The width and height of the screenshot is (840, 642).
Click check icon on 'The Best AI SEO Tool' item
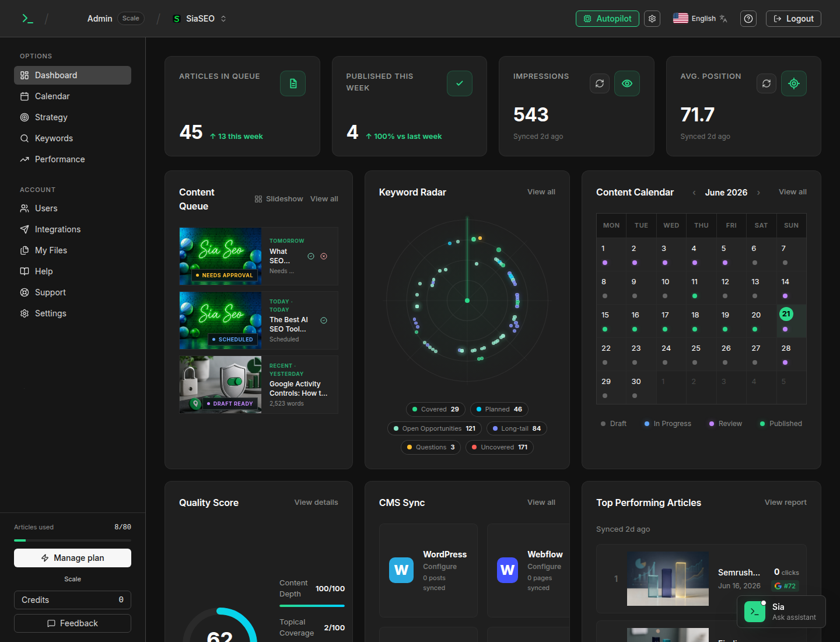pos(324,320)
